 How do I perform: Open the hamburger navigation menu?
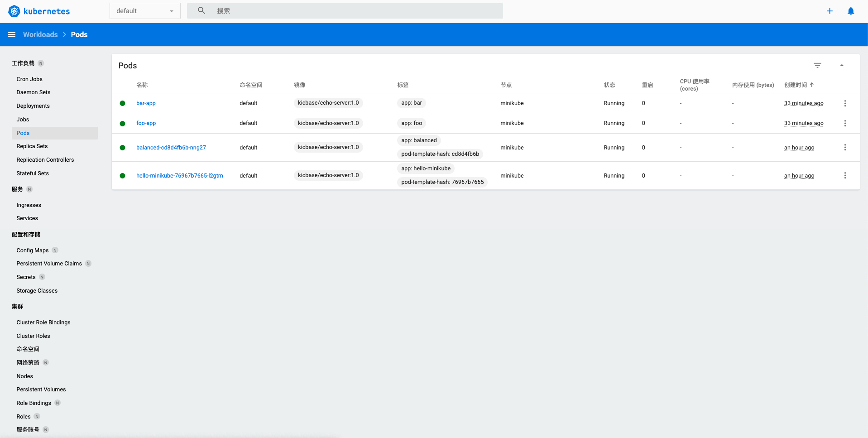pos(12,34)
